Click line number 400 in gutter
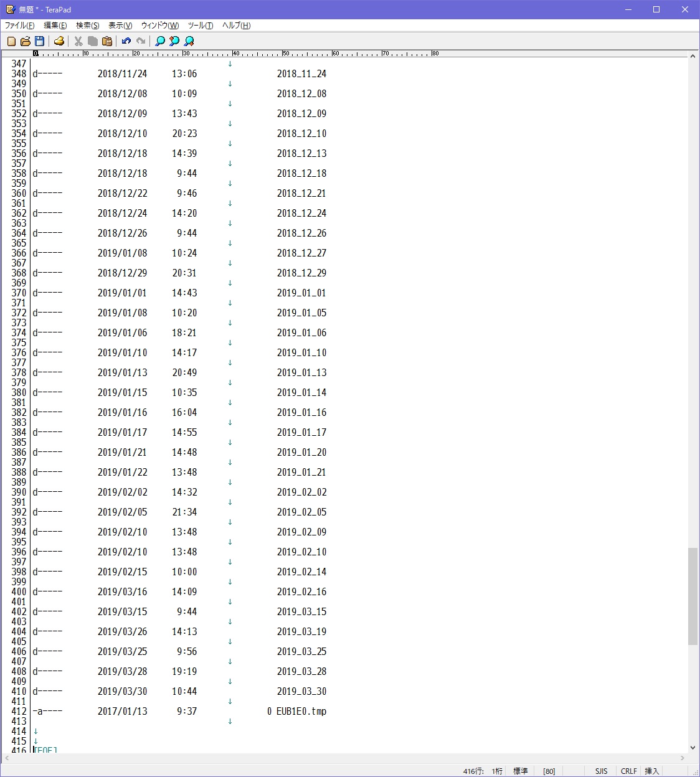700x777 pixels. click(19, 591)
